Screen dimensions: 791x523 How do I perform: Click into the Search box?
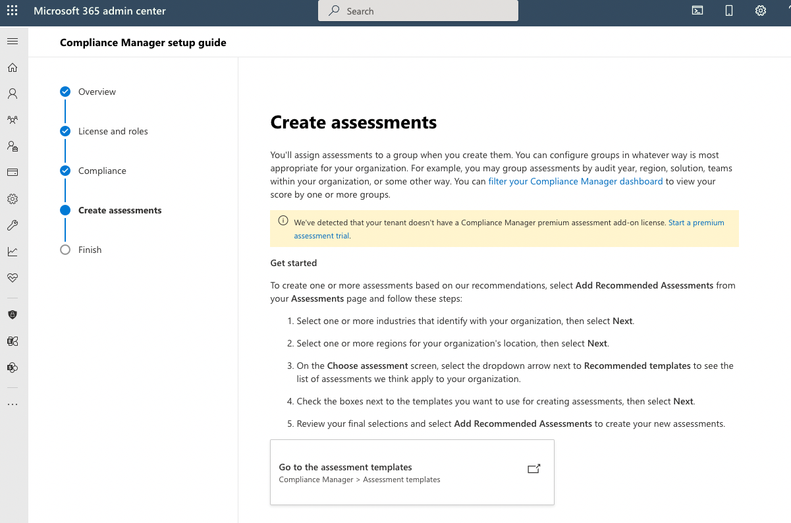pyautogui.click(x=418, y=11)
